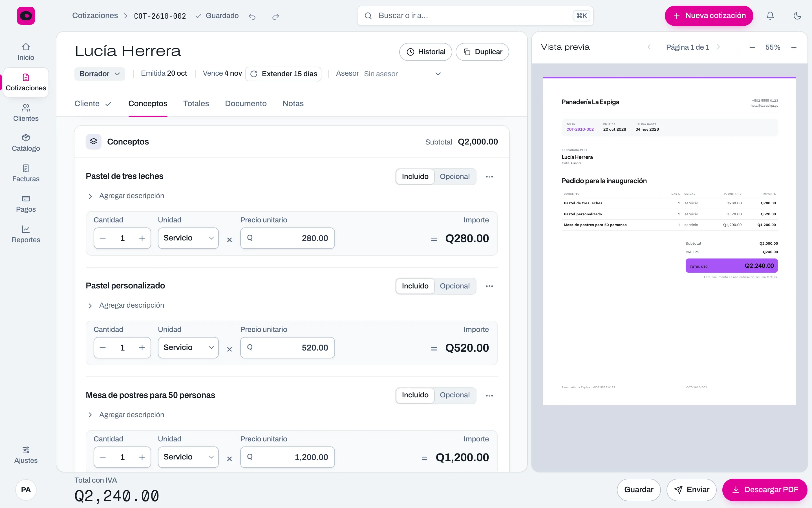
Task: Zoom in the preview with plus
Action: 794,47
